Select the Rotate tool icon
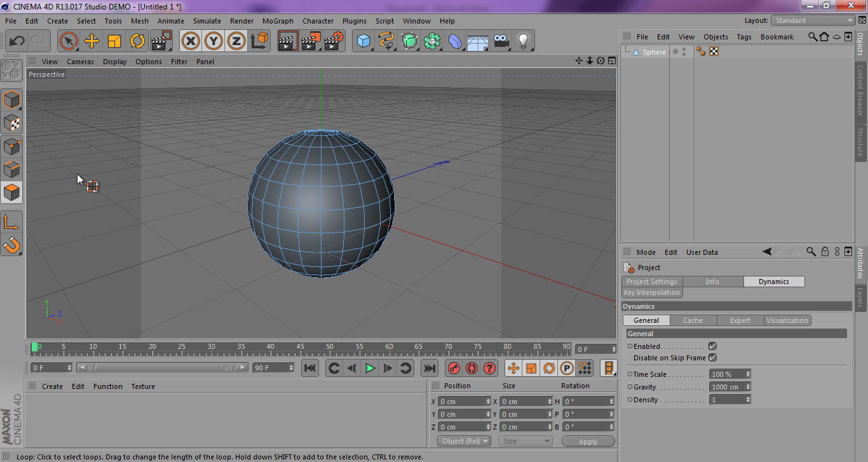 137,41
